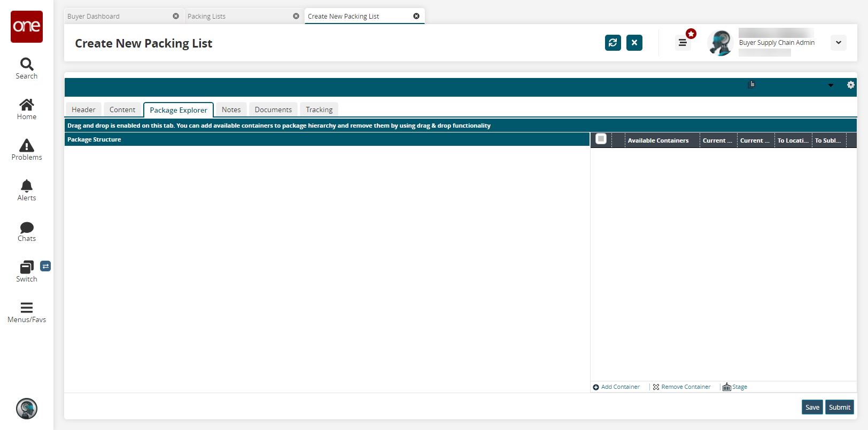Open the gear settings in the teal bar
The height and width of the screenshot is (430, 868).
(x=851, y=85)
